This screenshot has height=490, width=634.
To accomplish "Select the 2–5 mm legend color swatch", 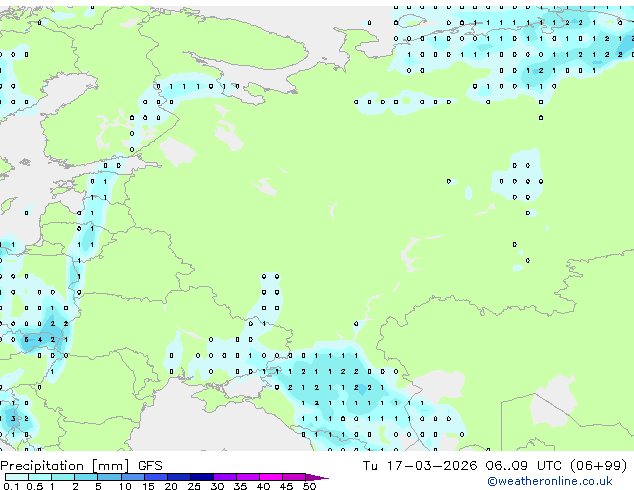I will pos(86,477).
